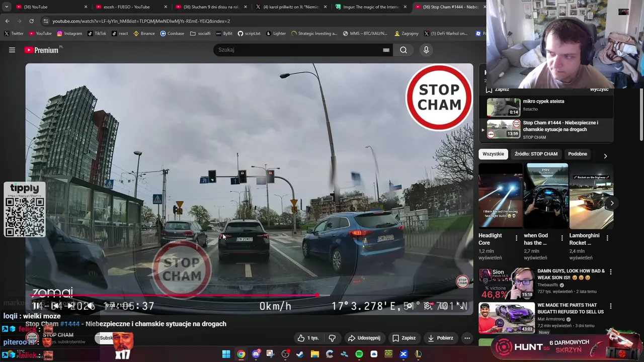Click the search magnifier button
The image size is (644, 362).
tap(404, 50)
